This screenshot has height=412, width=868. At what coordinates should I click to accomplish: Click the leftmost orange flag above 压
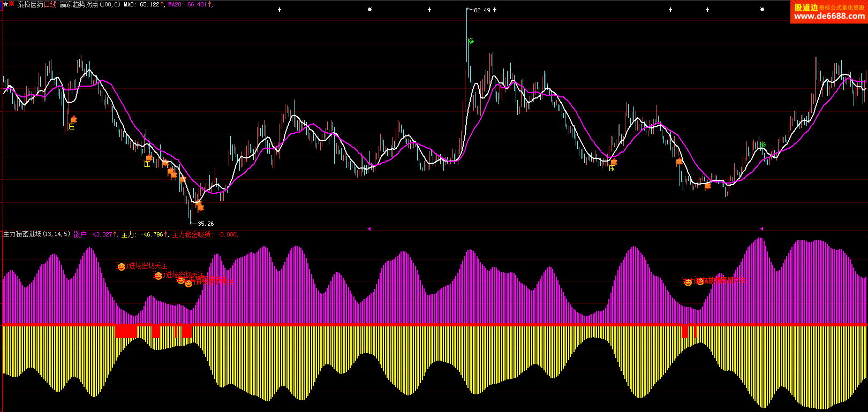point(73,119)
